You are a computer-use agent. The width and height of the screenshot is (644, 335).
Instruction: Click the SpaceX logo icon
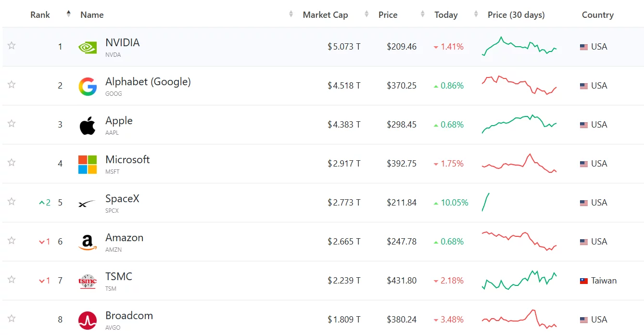[x=87, y=204]
